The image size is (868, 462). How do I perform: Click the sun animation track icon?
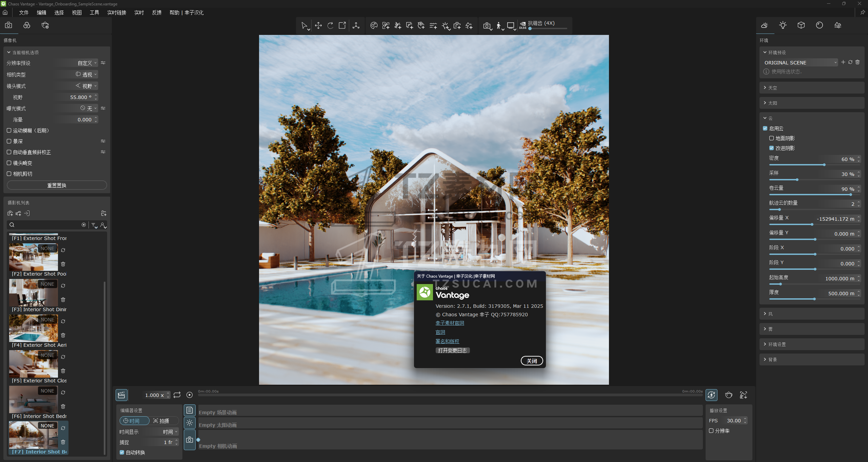click(190, 423)
